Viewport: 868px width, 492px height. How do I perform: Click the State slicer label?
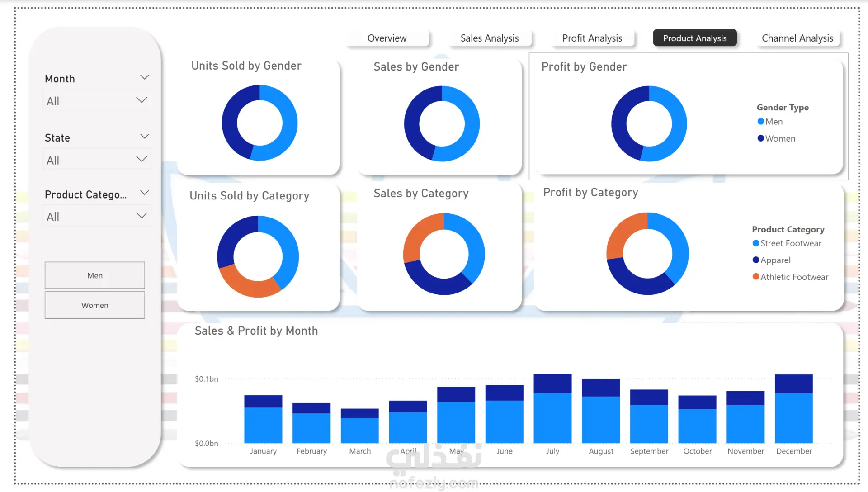pyautogui.click(x=57, y=138)
